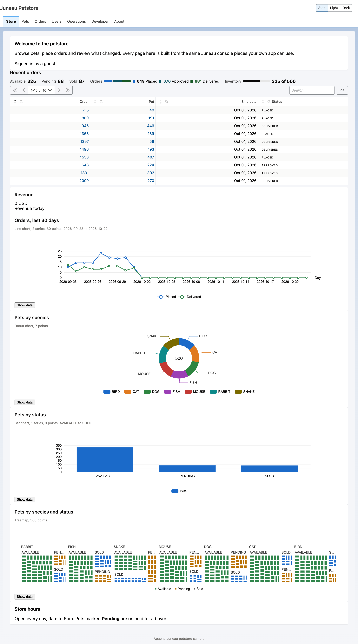Toggle SNAKE in donut chart legend
This screenshot has height=644, width=358.
pos(245,392)
